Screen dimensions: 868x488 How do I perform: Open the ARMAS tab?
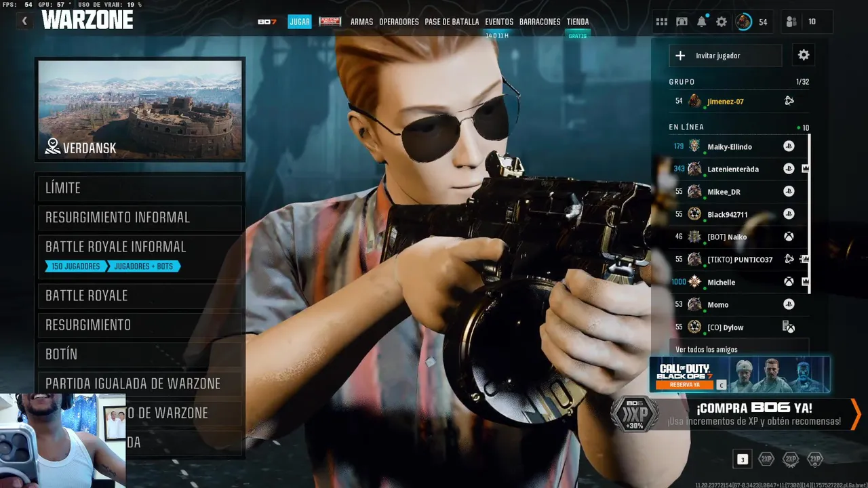click(x=361, y=22)
